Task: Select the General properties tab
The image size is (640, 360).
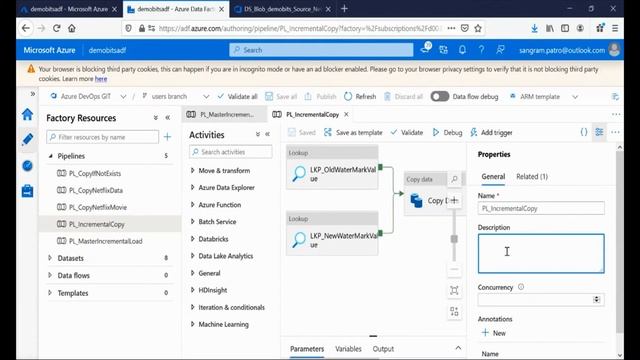Action: (x=493, y=176)
